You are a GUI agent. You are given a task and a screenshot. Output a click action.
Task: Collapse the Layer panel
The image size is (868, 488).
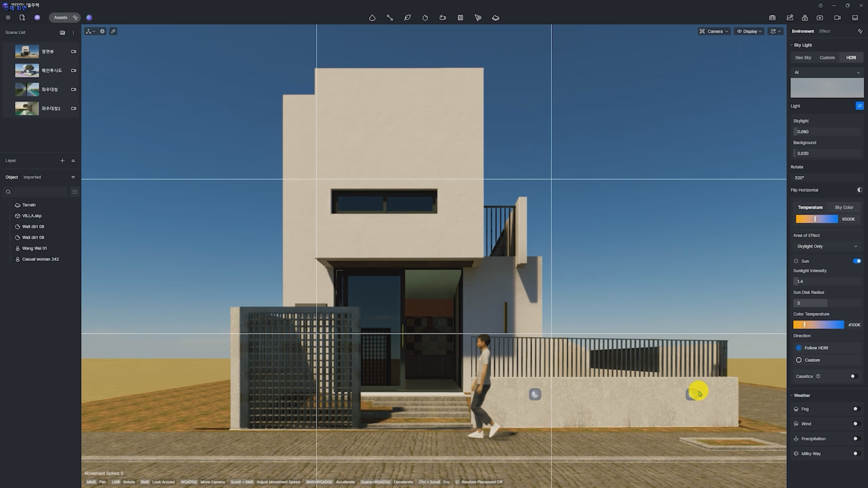[73, 161]
